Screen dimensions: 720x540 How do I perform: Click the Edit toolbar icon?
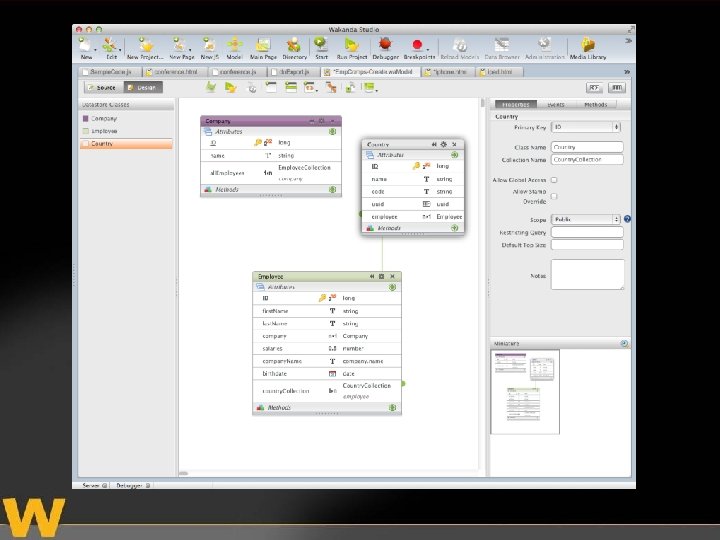pos(109,45)
